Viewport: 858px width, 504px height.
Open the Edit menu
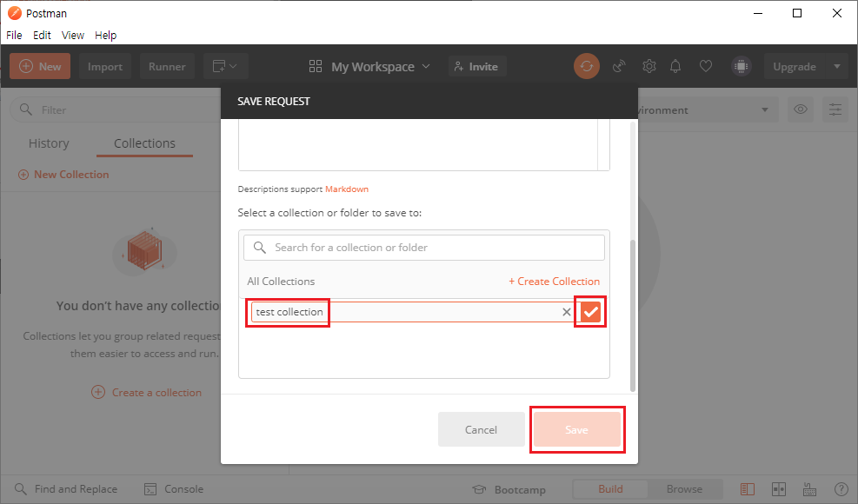pyautogui.click(x=42, y=35)
